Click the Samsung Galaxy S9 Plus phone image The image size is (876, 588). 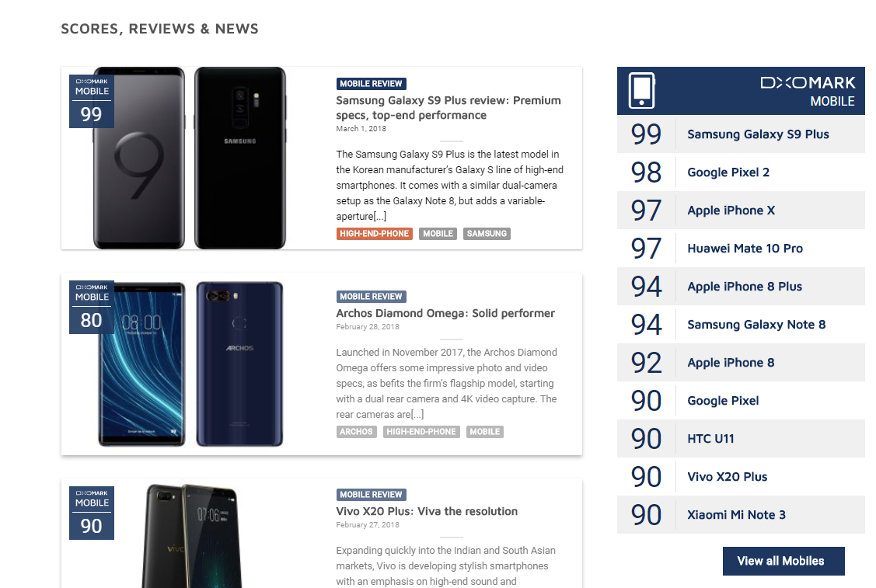click(x=190, y=158)
